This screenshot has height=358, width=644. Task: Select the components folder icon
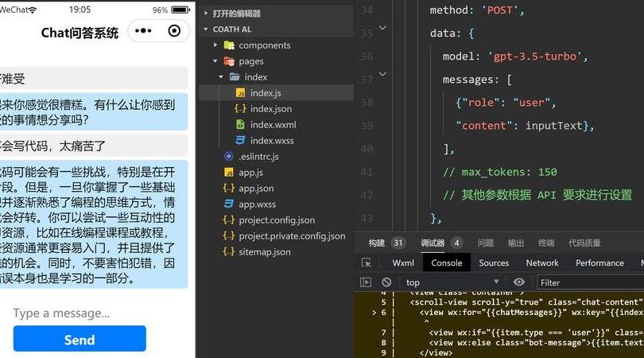click(229, 45)
